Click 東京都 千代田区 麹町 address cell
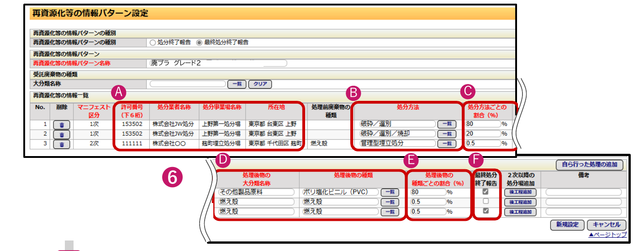644x251 pixels. click(275, 144)
